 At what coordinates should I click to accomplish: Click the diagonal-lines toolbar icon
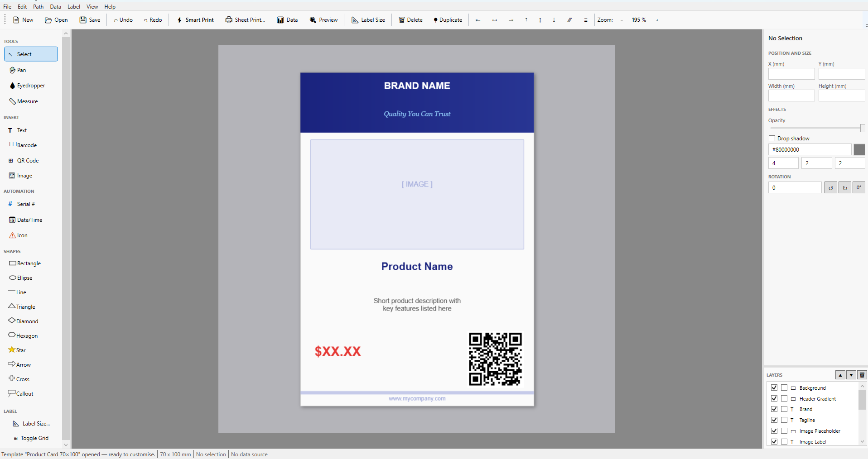(x=569, y=20)
